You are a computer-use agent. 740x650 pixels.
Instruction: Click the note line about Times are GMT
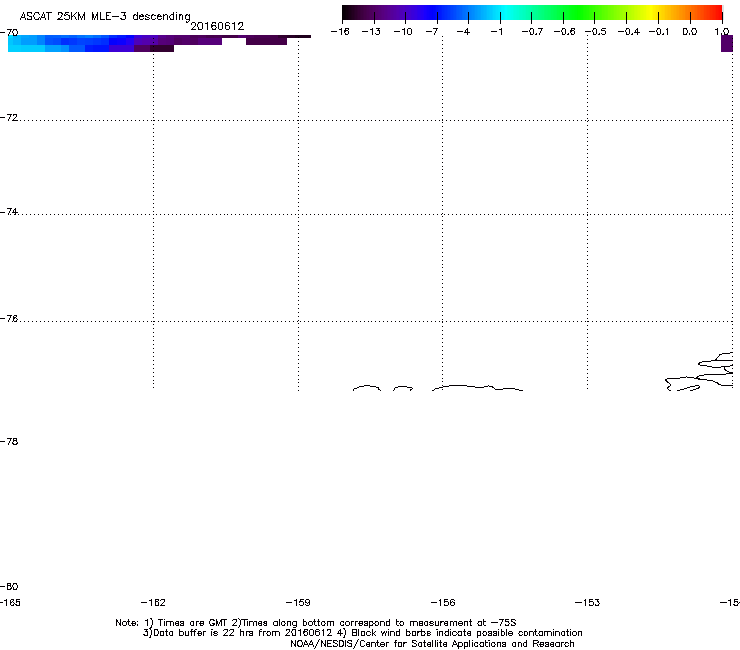tap(316, 623)
